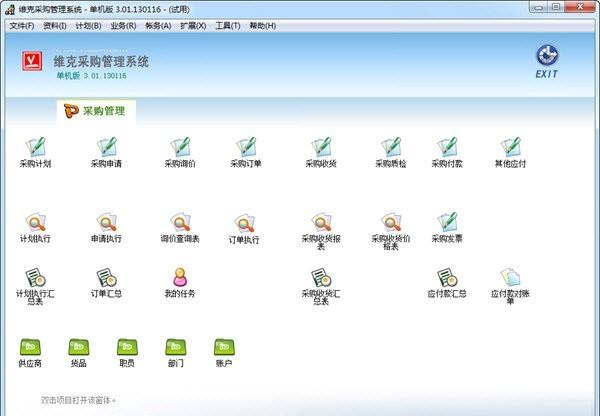The height and width of the screenshot is (416, 600).
Task: Open the 文件(F) menu
Action: (21, 26)
